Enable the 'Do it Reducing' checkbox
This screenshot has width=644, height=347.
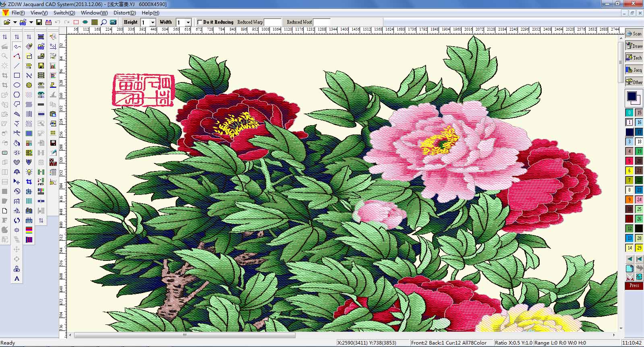200,22
